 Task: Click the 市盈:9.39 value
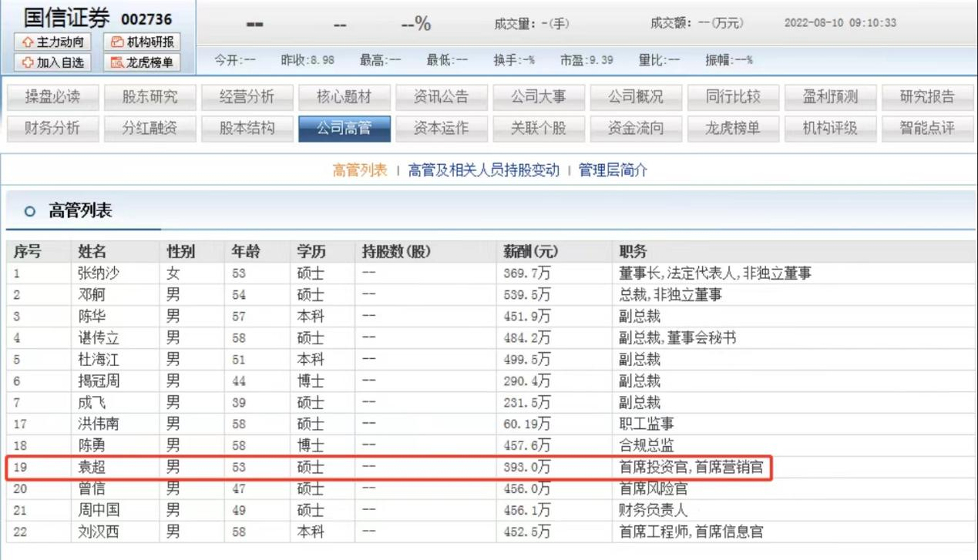[x=586, y=60]
